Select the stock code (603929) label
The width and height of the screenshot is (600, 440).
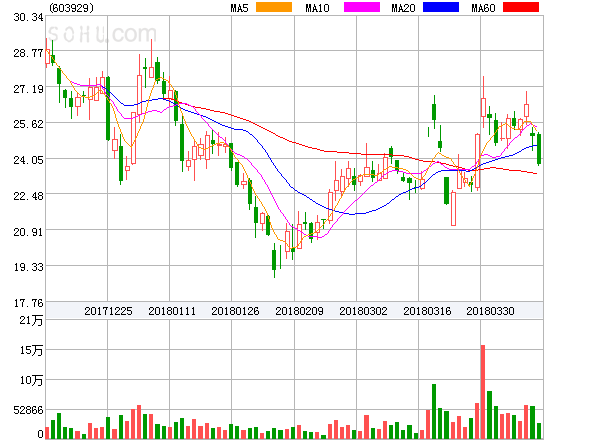(x=72, y=8)
